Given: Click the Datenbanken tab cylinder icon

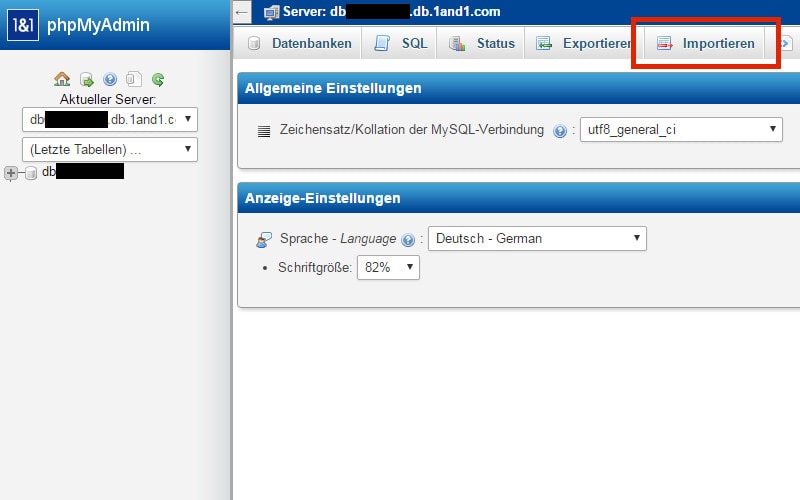Looking at the screenshot, I should pyautogui.click(x=254, y=43).
